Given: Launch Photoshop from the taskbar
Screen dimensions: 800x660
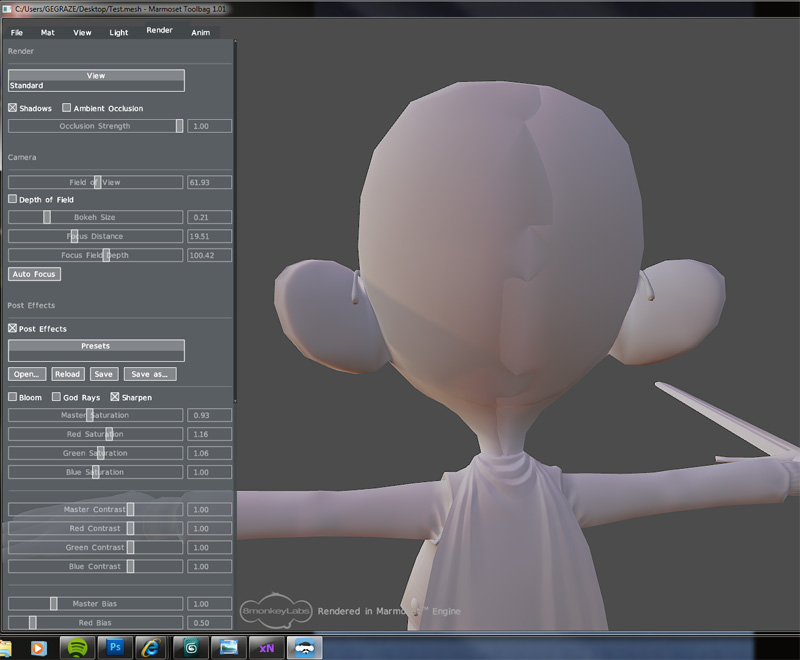Looking at the screenshot, I should (x=115, y=648).
